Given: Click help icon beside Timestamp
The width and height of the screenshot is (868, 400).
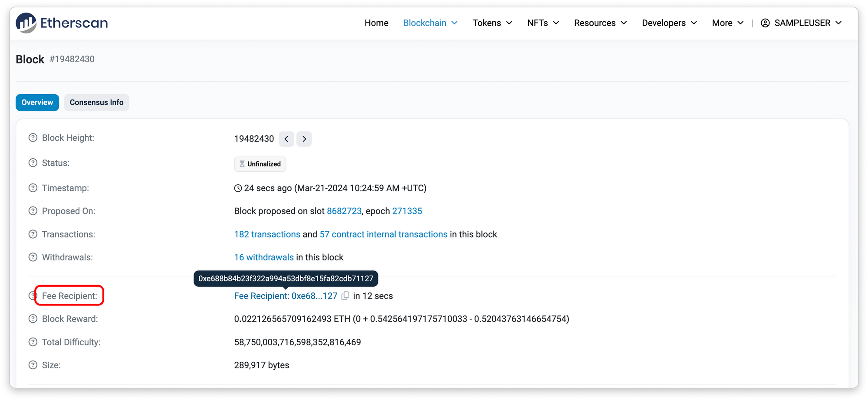Looking at the screenshot, I should pos(33,188).
